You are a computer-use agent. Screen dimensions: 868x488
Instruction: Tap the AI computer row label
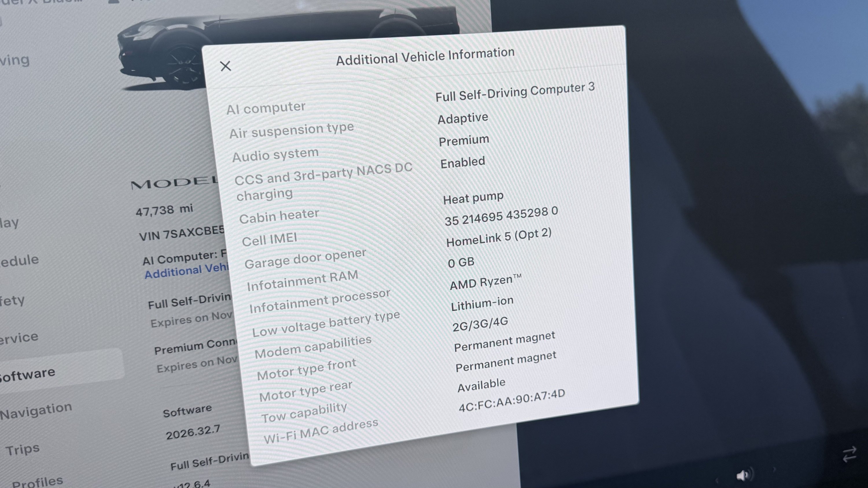pyautogui.click(x=266, y=108)
